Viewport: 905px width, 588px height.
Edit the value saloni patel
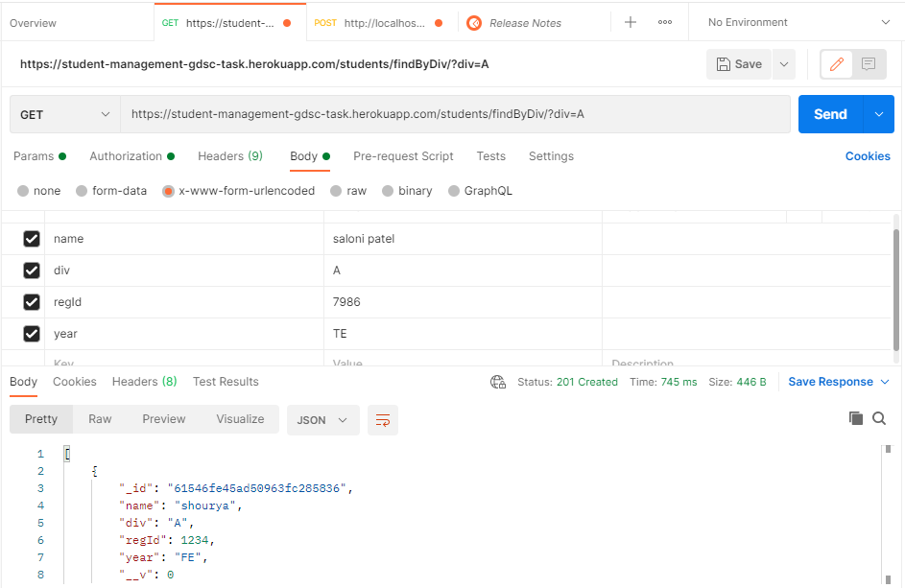463,239
